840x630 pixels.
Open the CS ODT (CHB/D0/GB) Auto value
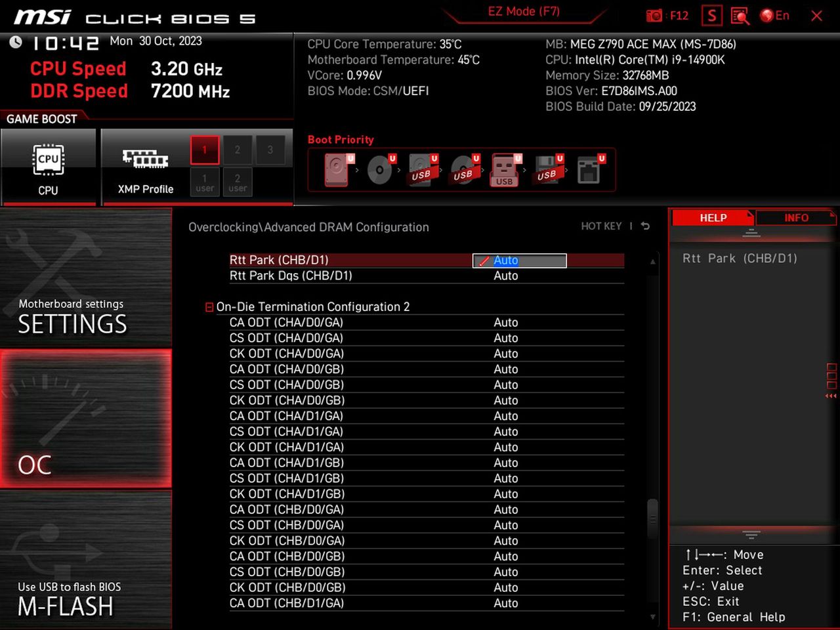click(506, 572)
